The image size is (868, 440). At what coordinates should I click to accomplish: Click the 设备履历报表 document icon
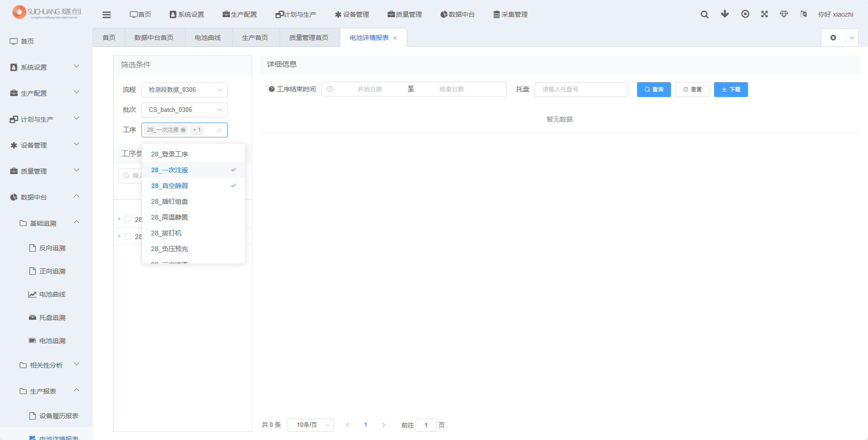coord(32,416)
